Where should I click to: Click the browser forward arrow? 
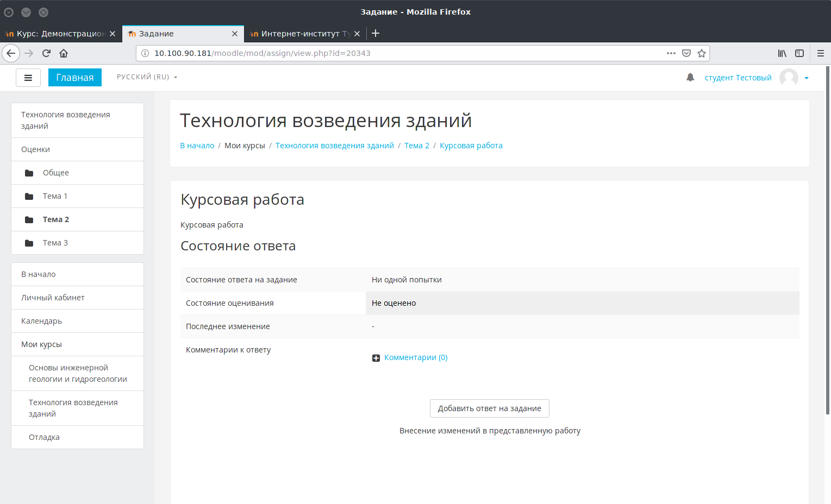point(29,53)
